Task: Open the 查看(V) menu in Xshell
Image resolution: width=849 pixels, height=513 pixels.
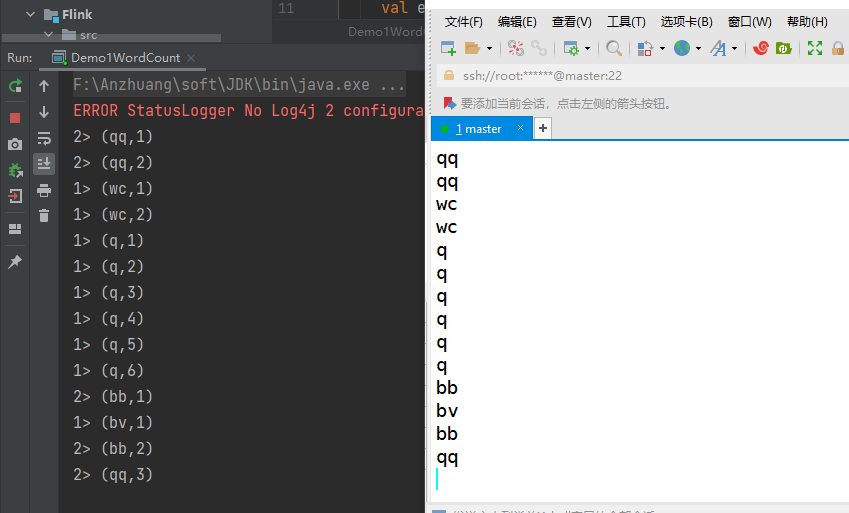Action: pyautogui.click(x=571, y=22)
